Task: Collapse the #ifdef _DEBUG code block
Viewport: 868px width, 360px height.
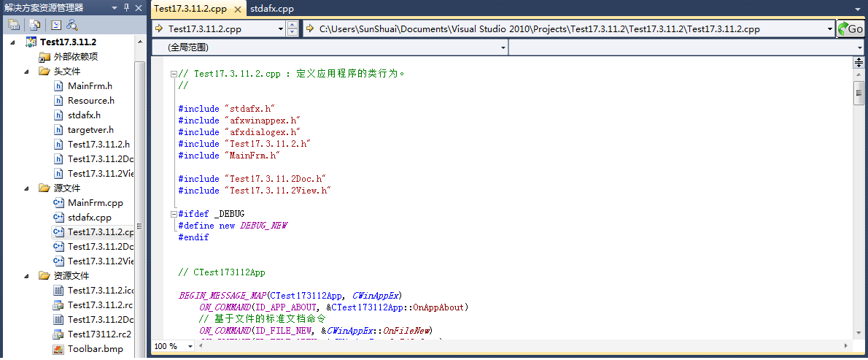Action: [x=174, y=214]
